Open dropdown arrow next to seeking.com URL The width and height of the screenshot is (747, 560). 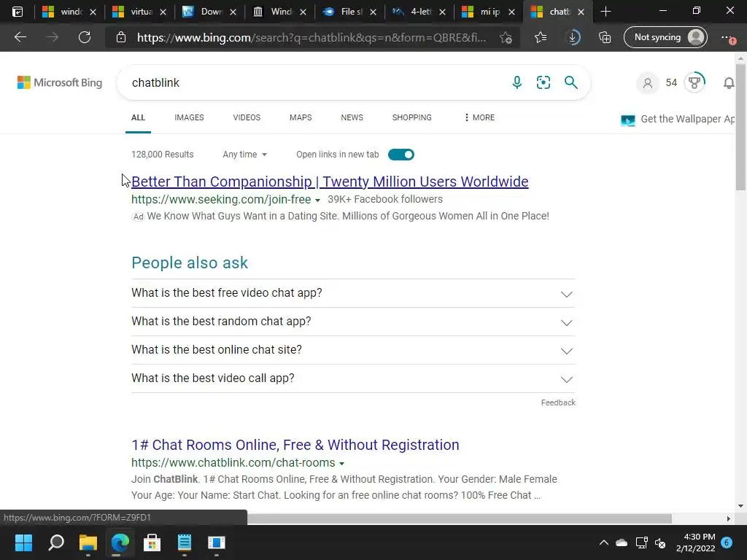pyautogui.click(x=318, y=201)
